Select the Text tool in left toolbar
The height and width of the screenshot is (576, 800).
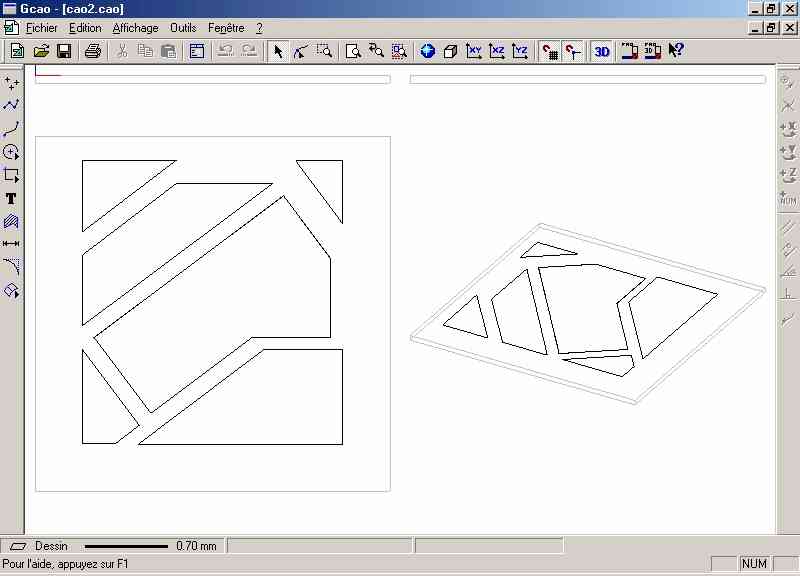[x=11, y=199]
